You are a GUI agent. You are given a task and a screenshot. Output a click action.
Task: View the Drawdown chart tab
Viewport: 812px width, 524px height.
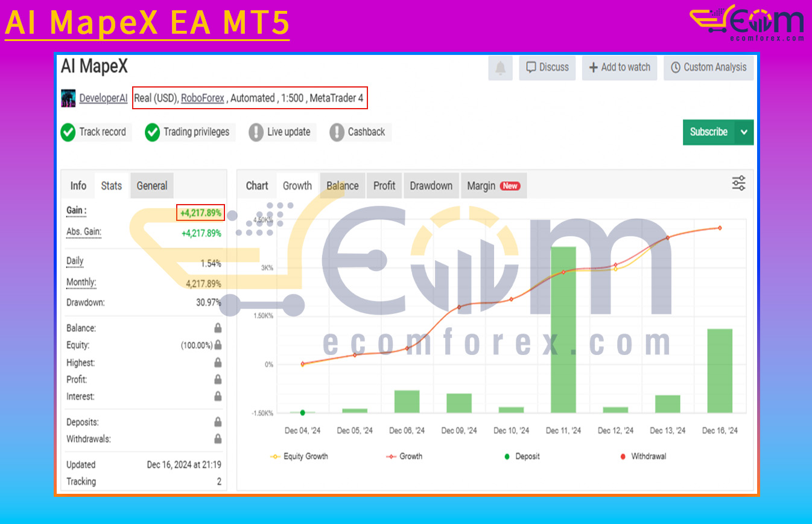[x=431, y=186]
